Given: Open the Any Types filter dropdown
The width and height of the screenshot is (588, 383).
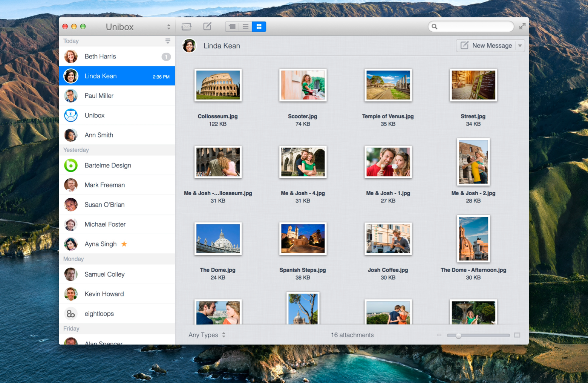Looking at the screenshot, I should tap(207, 335).
